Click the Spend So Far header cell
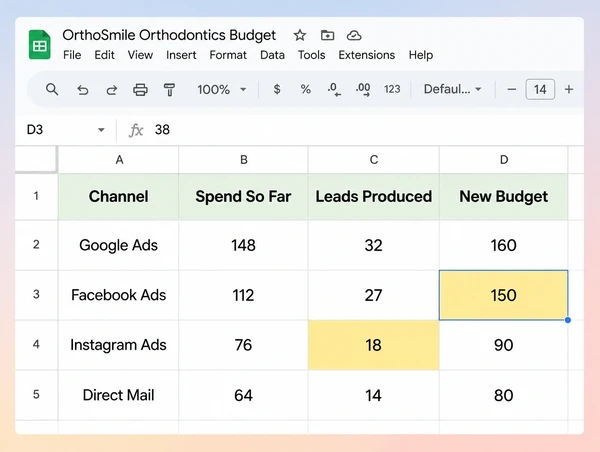 [243, 197]
